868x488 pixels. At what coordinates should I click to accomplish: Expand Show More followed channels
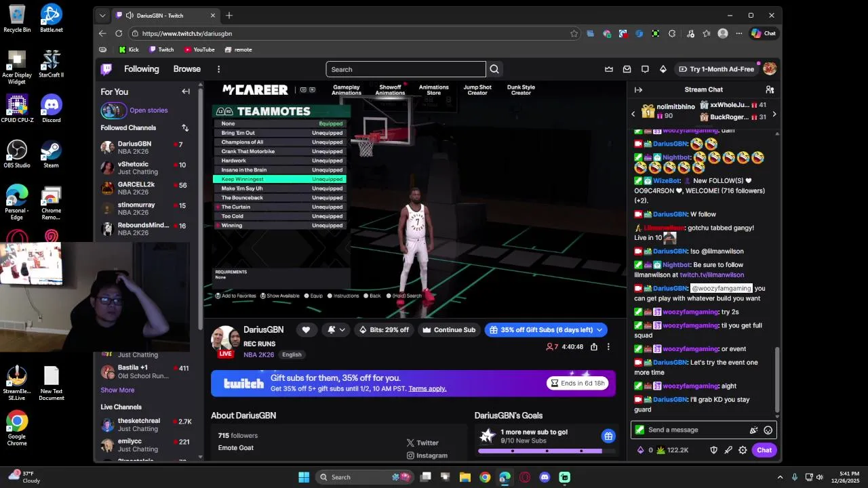coord(117,390)
